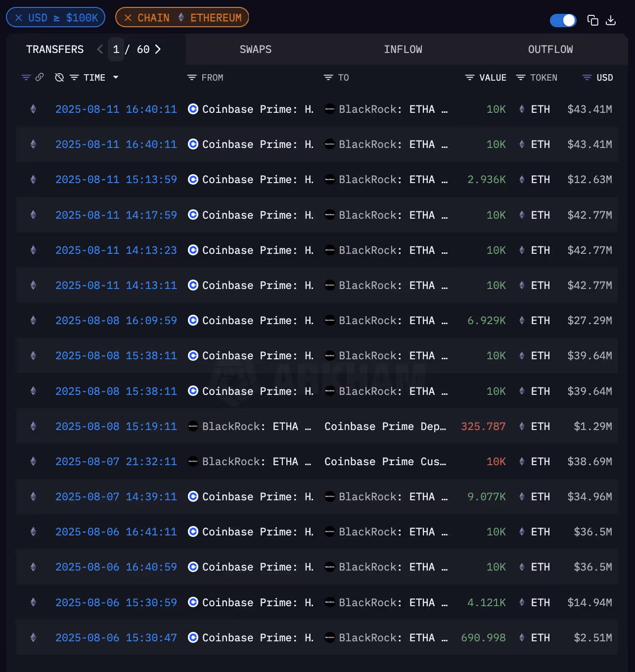The width and height of the screenshot is (635, 672).
Task: Open the From column filter
Action: coord(192,77)
